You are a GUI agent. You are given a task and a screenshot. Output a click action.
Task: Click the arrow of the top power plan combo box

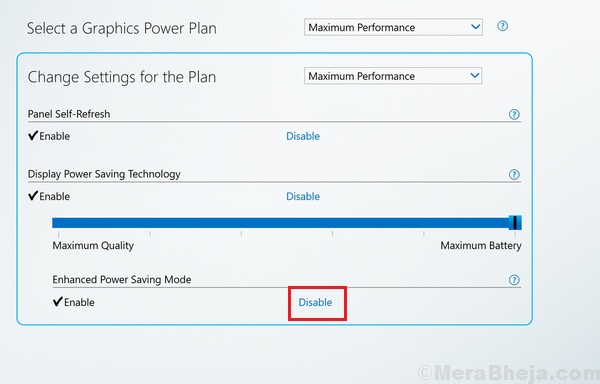coord(475,27)
